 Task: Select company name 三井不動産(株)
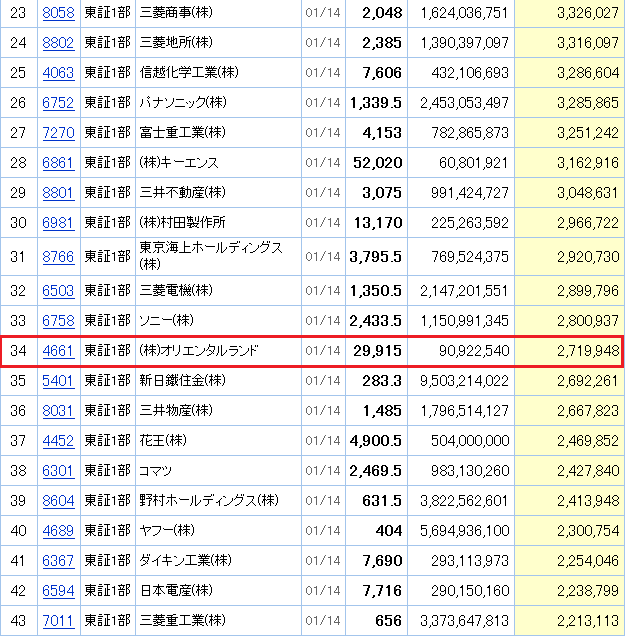pyautogui.click(x=183, y=192)
